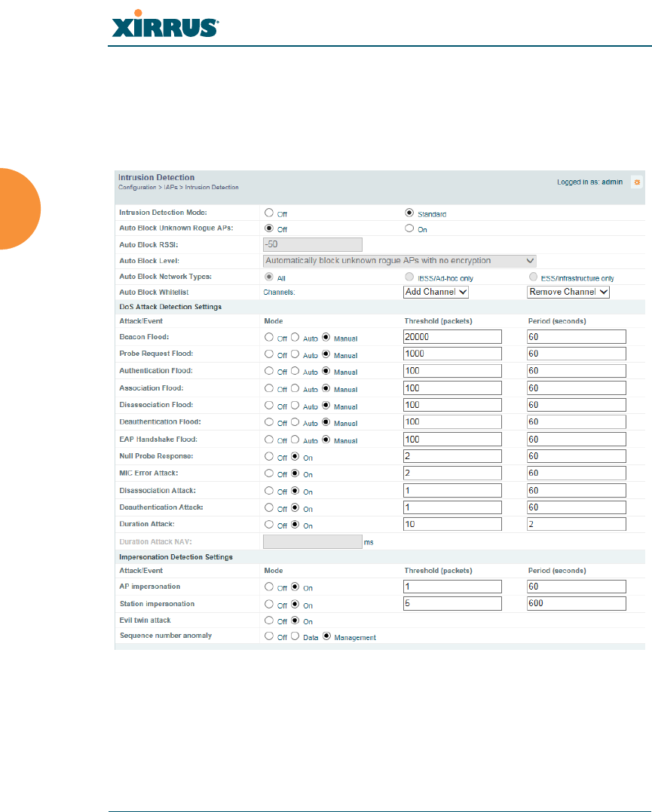Click the EAP Handshake Flood period field

click(577, 439)
